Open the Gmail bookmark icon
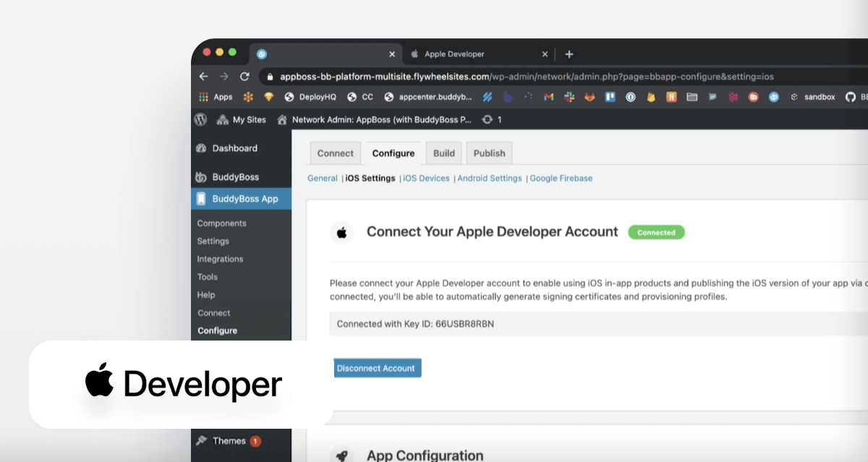Viewport: 868px width, 462px height. [x=549, y=97]
